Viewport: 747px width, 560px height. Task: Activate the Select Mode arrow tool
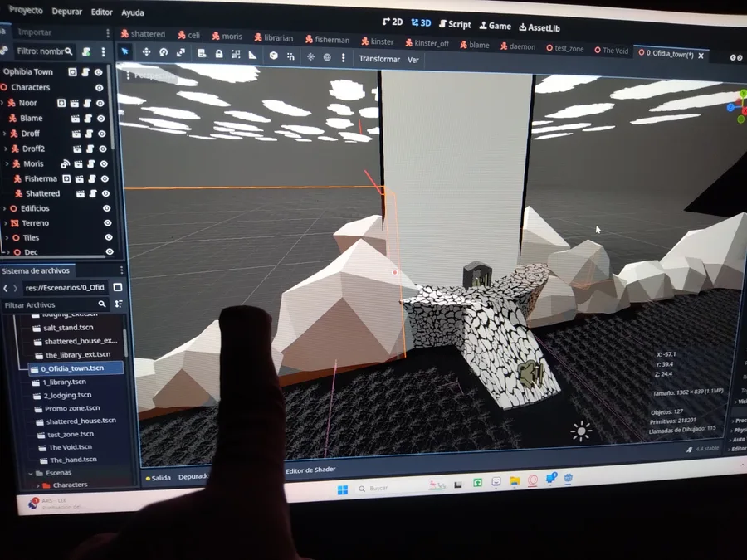coord(124,51)
